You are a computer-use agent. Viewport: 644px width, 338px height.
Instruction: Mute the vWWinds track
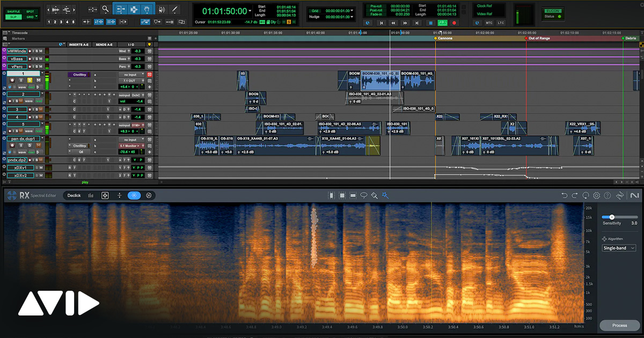coord(40,51)
